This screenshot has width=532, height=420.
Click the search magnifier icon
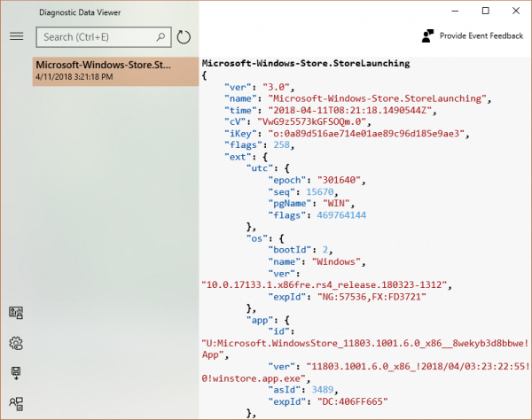(160, 36)
